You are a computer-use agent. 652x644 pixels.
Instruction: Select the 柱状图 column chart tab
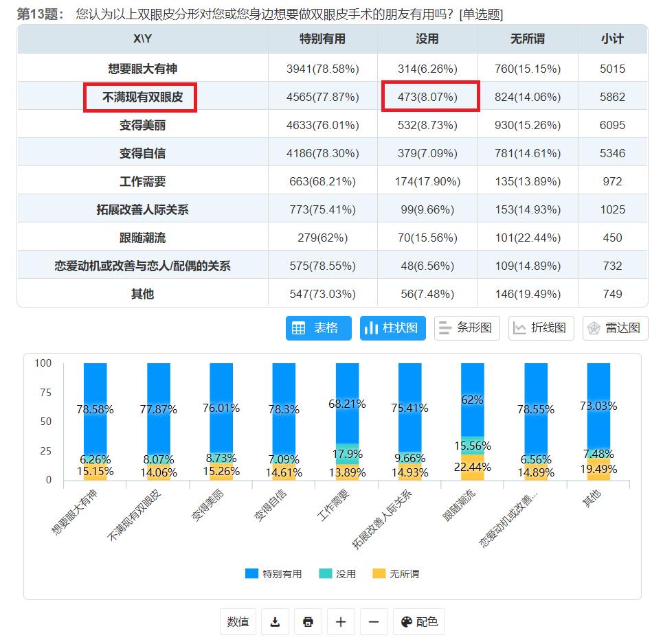(x=392, y=327)
